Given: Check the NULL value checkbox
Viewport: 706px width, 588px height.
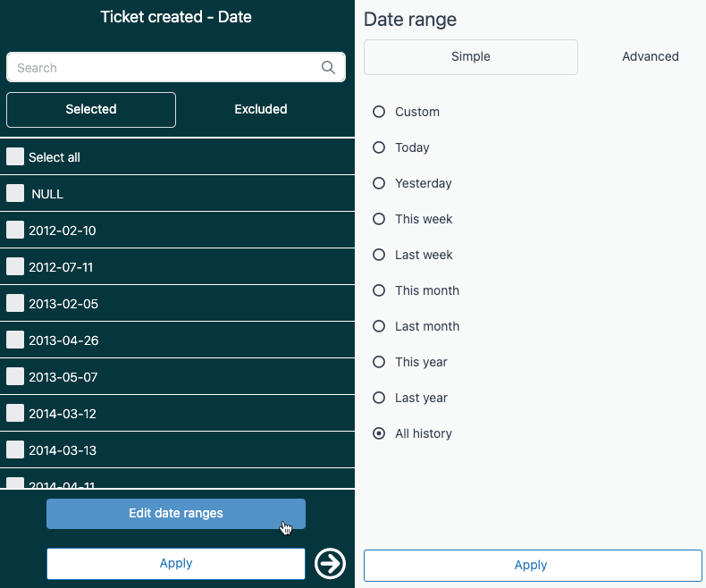Looking at the screenshot, I should (15, 193).
